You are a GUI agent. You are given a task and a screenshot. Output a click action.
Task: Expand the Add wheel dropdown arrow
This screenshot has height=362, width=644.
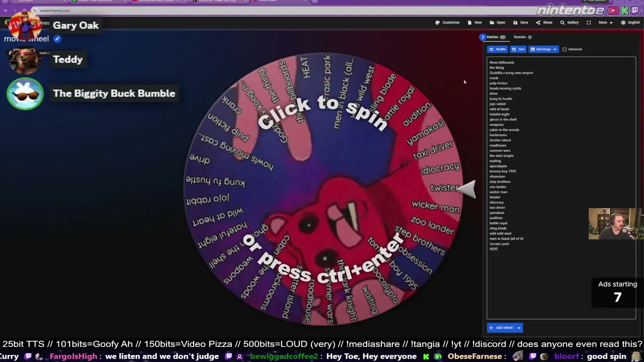pos(519,328)
